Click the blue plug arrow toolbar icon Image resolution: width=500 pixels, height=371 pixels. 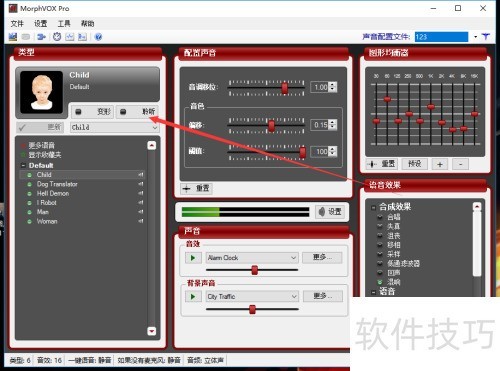41,37
